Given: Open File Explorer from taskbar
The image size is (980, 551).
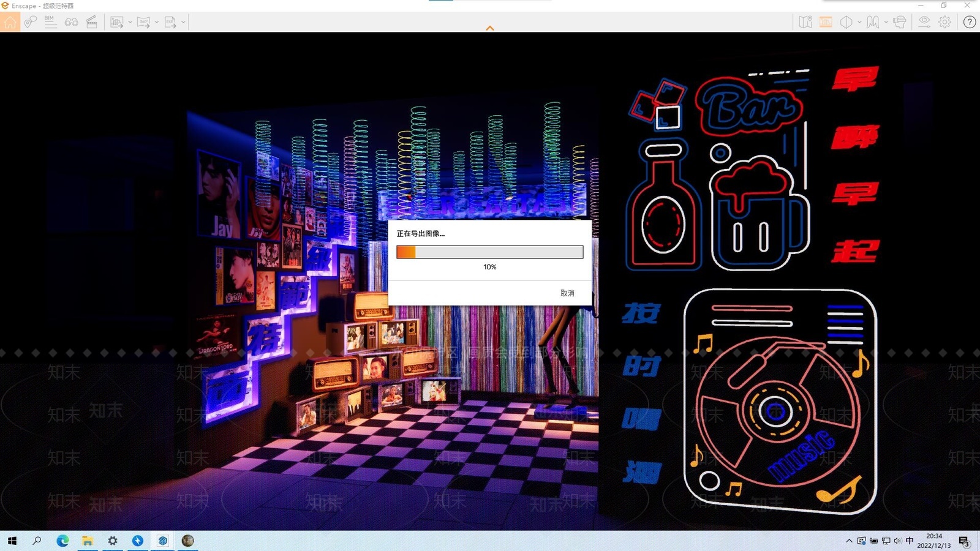Looking at the screenshot, I should pos(88,541).
